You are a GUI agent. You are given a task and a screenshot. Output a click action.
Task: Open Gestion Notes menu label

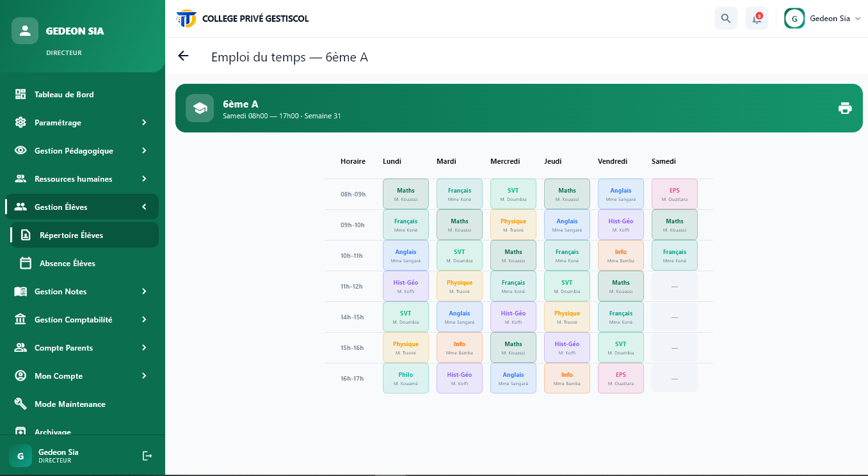[61, 291]
